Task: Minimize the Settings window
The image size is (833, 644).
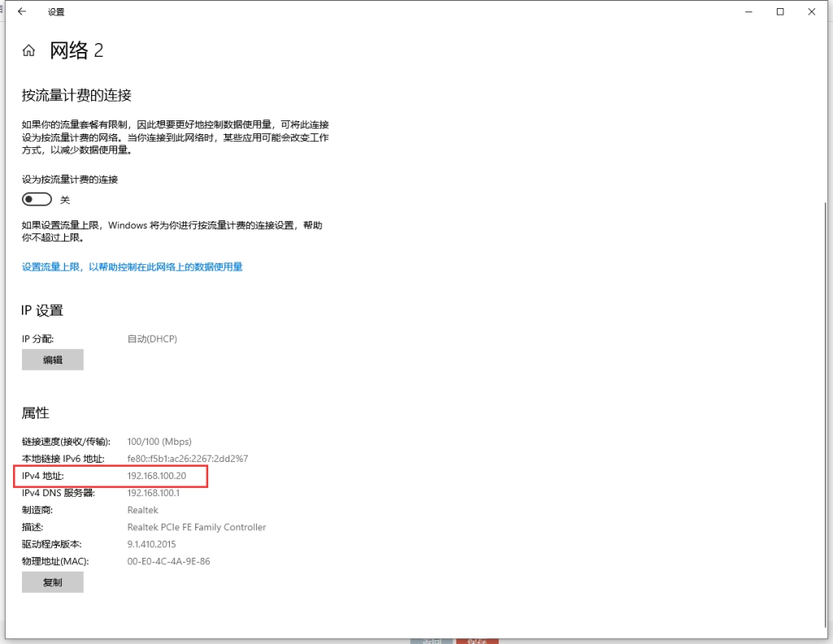Action: tap(748, 12)
